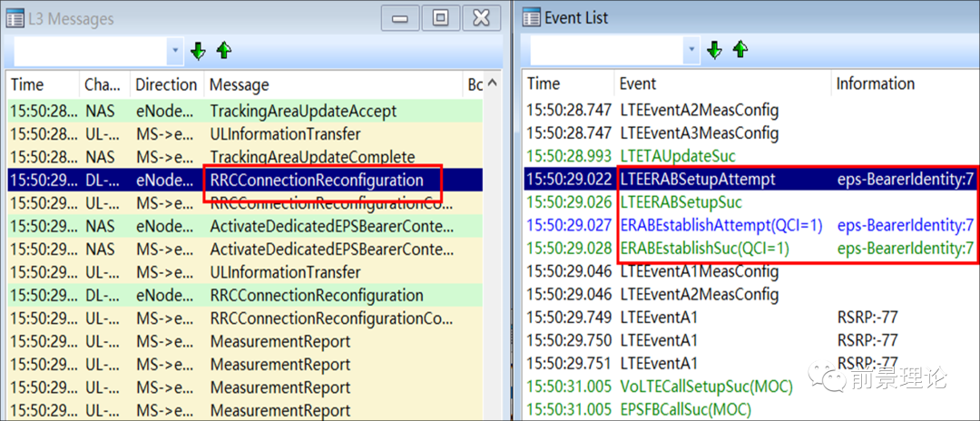Viewport: 980px width, 421px height.
Task: Restore the L3 Messages window size
Action: (440, 17)
